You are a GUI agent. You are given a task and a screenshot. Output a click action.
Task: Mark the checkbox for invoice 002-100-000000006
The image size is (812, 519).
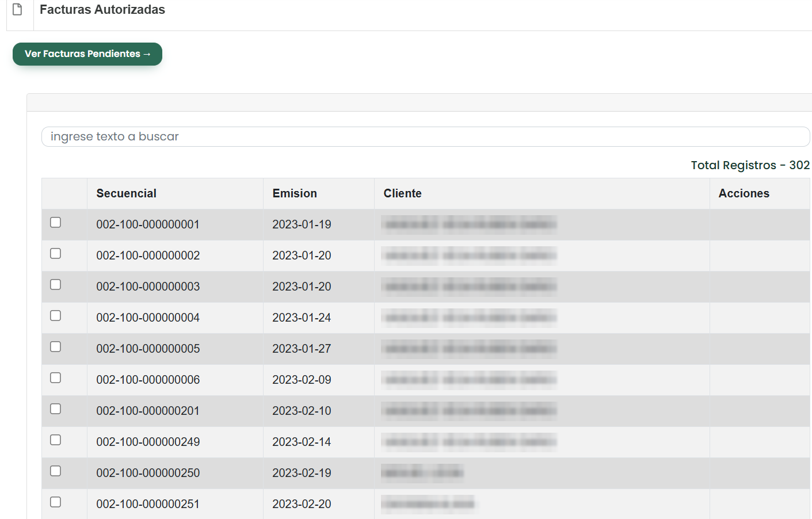click(56, 378)
